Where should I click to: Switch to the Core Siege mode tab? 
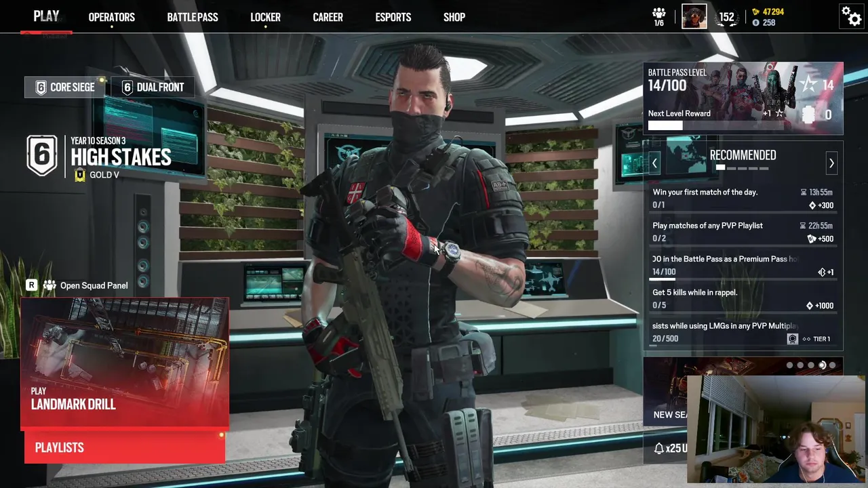(x=64, y=87)
